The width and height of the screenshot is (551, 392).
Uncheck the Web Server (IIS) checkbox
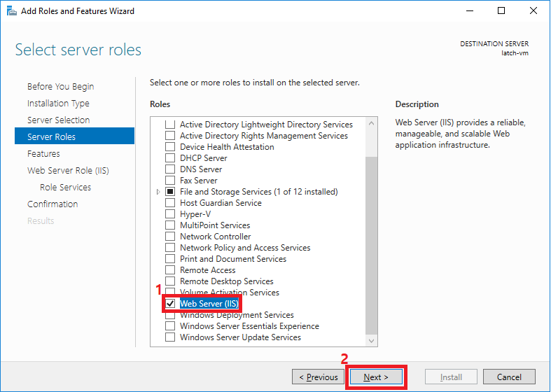[170, 304]
